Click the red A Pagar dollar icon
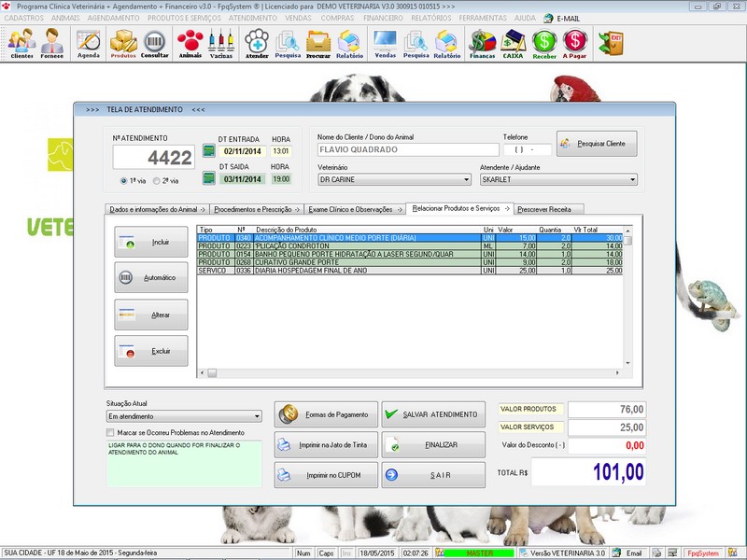747x560 pixels. tap(574, 43)
